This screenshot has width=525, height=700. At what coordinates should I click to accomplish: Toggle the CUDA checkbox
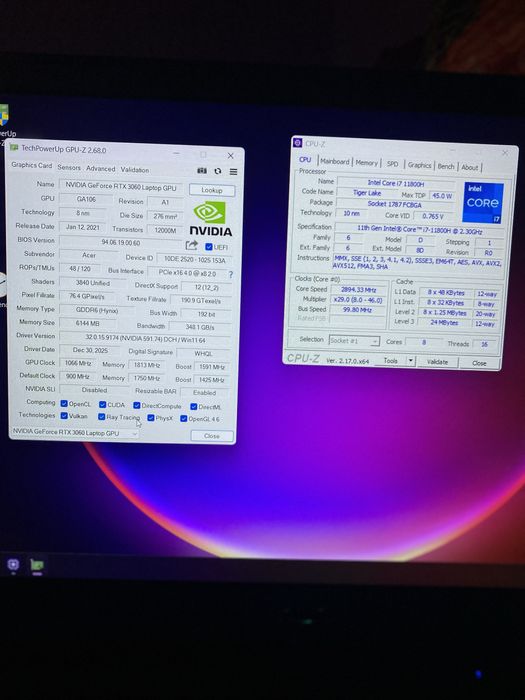pos(103,404)
